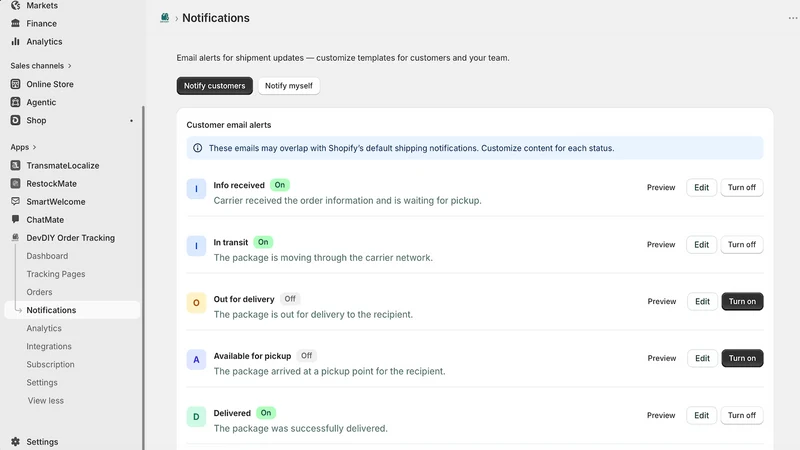
Task: Click the Delivered D icon
Action: point(196,417)
